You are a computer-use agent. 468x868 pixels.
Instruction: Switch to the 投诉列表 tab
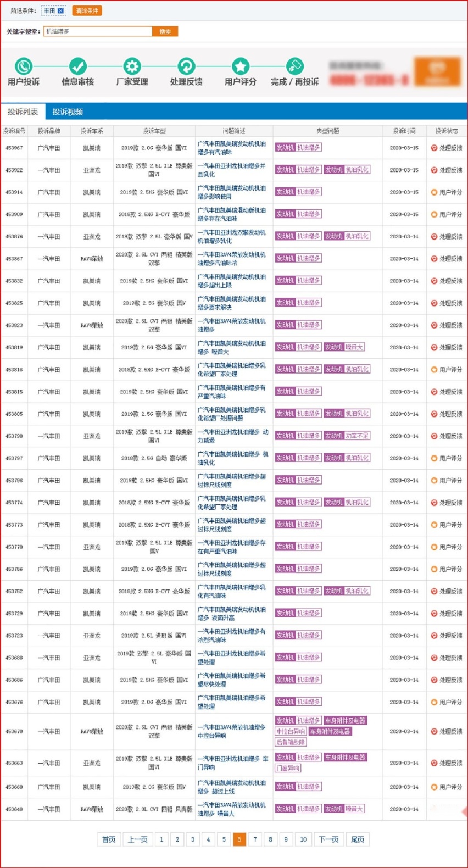coord(23,112)
